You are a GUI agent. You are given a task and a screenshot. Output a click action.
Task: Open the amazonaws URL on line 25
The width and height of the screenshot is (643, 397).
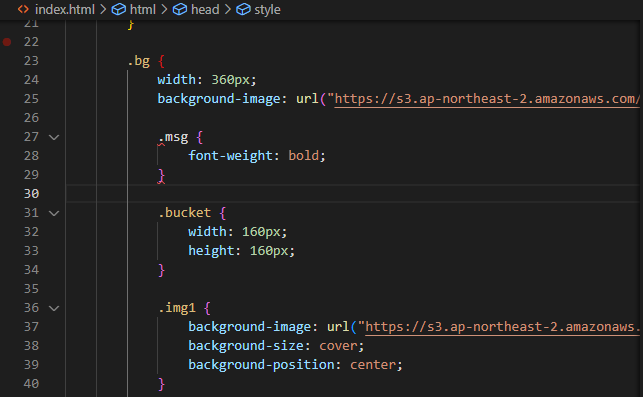coord(487,99)
